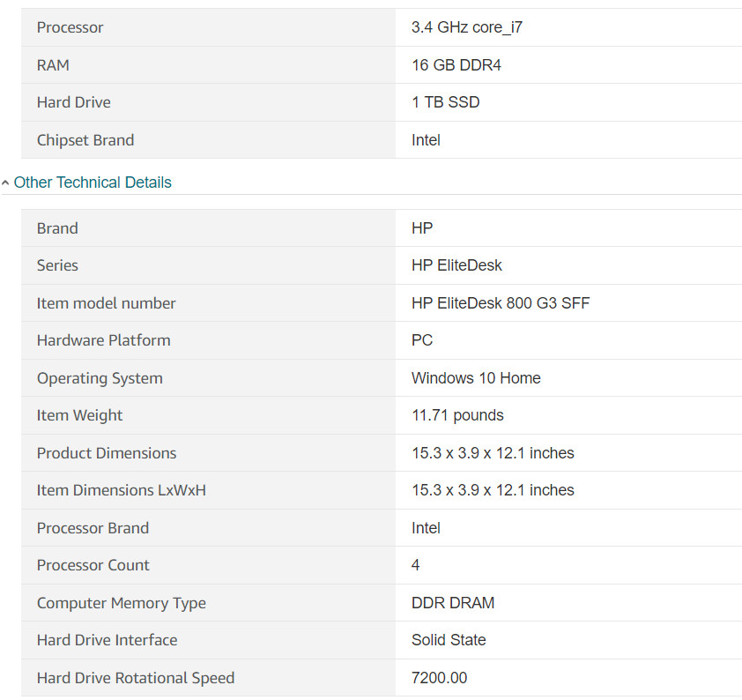The image size is (742, 700).
Task: Click the Hard Drive label
Action: 74,102
